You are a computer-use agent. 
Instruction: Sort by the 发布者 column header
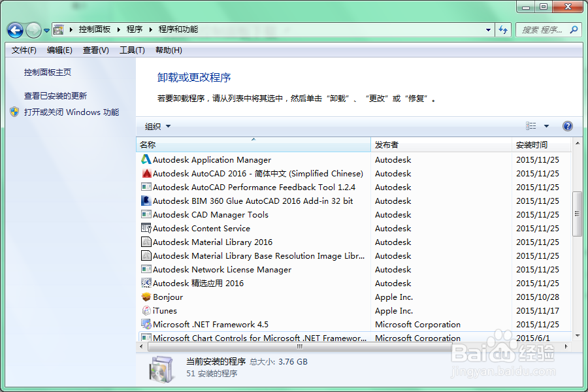(x=442, y=145)
